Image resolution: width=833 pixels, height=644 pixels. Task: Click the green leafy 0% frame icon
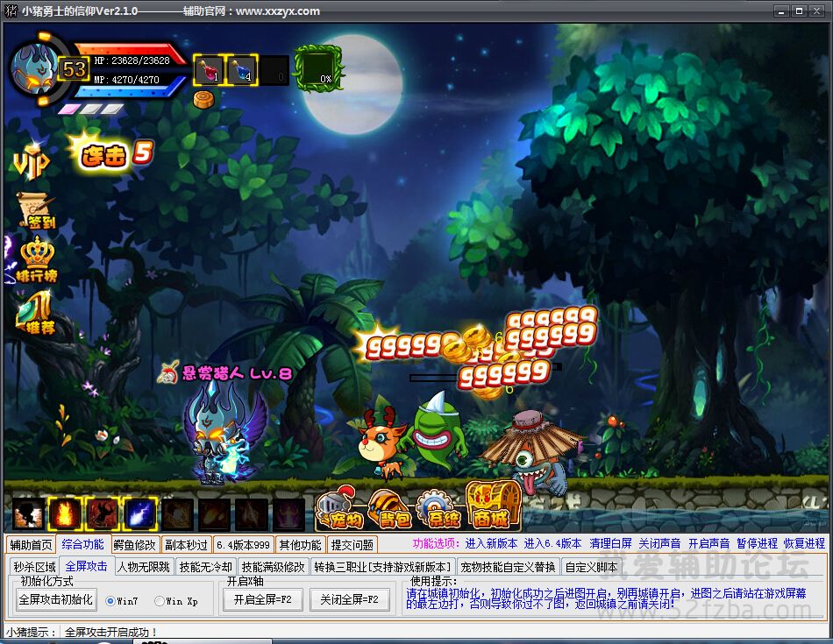point(319,68)
